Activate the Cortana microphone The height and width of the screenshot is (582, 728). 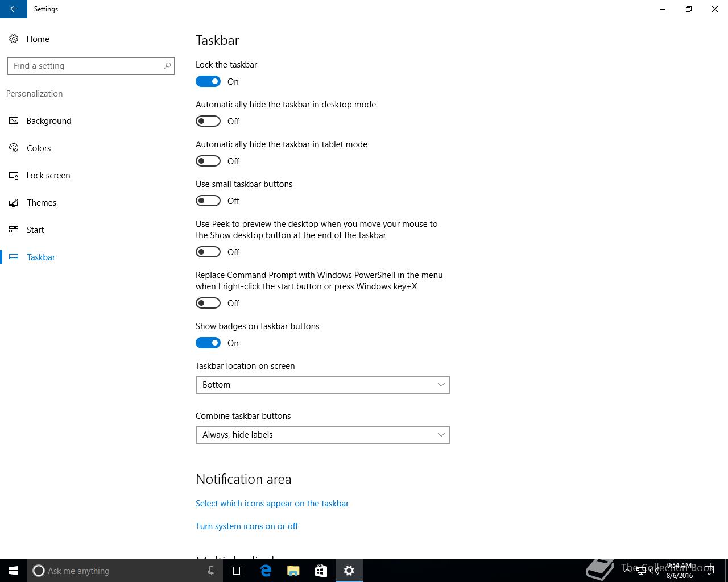click(x=211, y=571)
